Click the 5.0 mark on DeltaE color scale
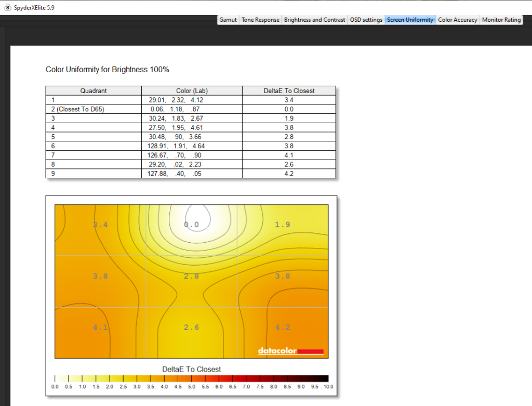Screen dimensions: 532x406 point(192,379)
